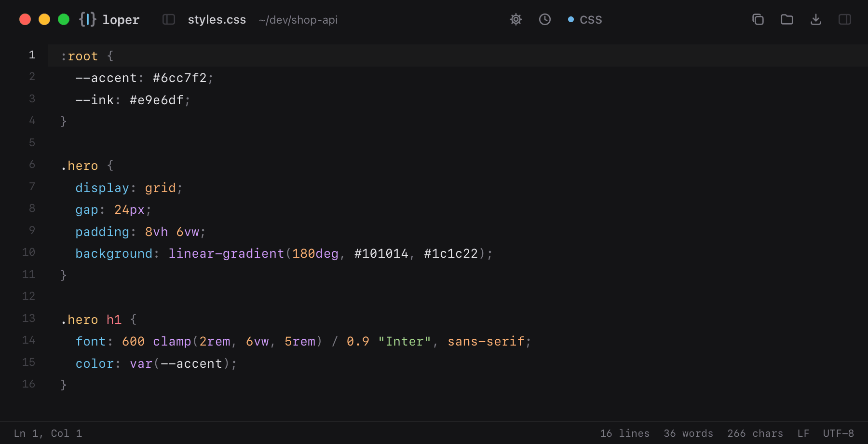
Task: Click the loper braces logo icon
Action: pyautogui.click(x=88, y=19)
